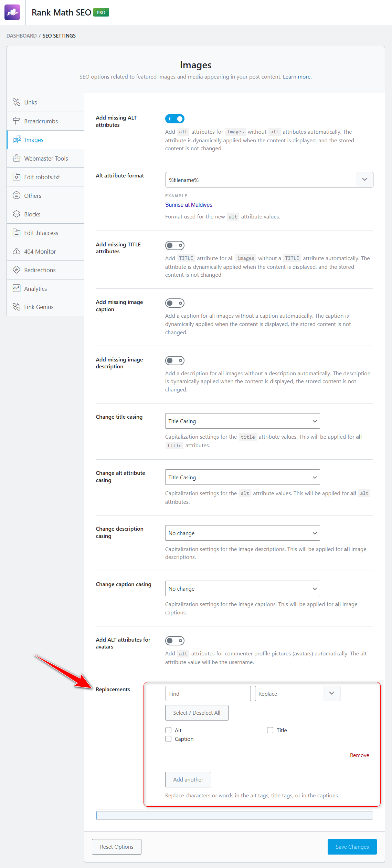Screen dimensions: 392x868
Task: Open the Links settings icon
Action: click(17, 102)
